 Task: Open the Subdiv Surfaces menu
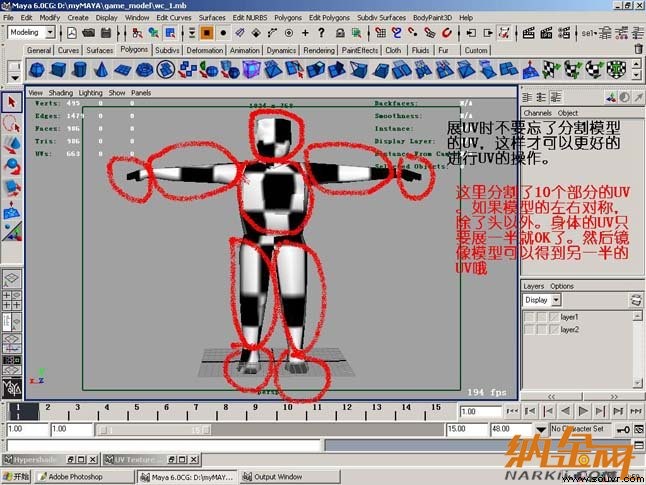(x=382, y=17)
